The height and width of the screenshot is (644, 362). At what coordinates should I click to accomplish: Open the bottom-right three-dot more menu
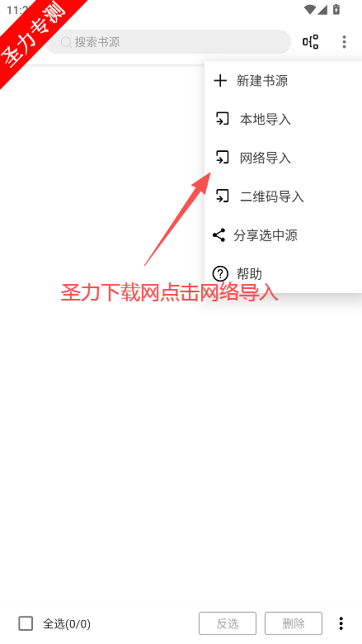click(x=341, y=623)
